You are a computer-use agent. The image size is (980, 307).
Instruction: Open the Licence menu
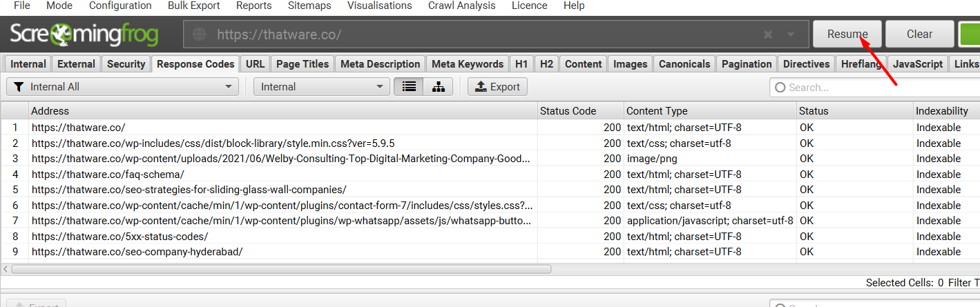pyautogui.click(x=529, y=6)
